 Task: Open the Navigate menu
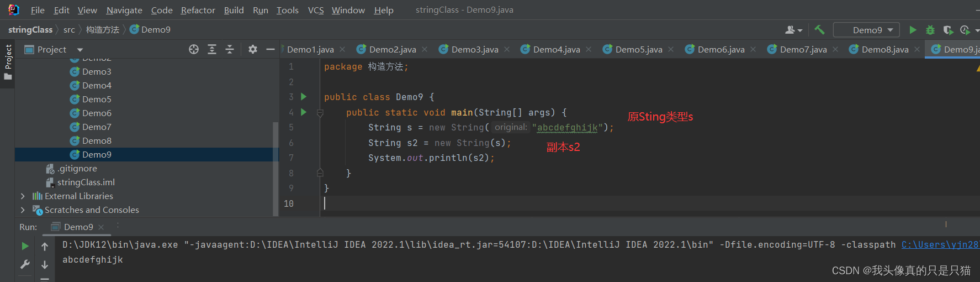(124, 10)
